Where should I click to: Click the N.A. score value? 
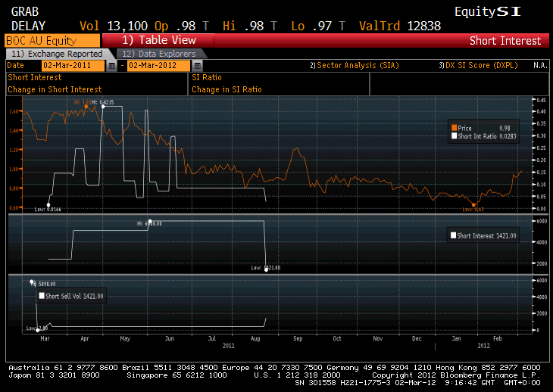coord(540,66)
